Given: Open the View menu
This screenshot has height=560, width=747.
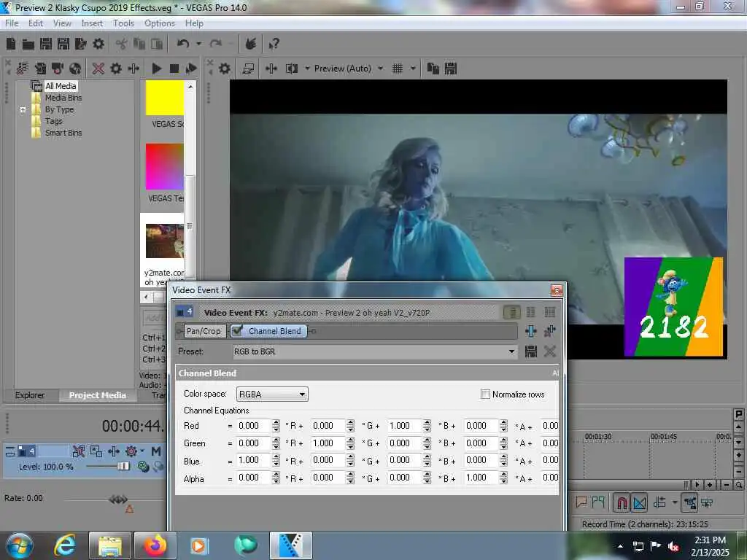Looking at the screenshot, I should [62, 23].
